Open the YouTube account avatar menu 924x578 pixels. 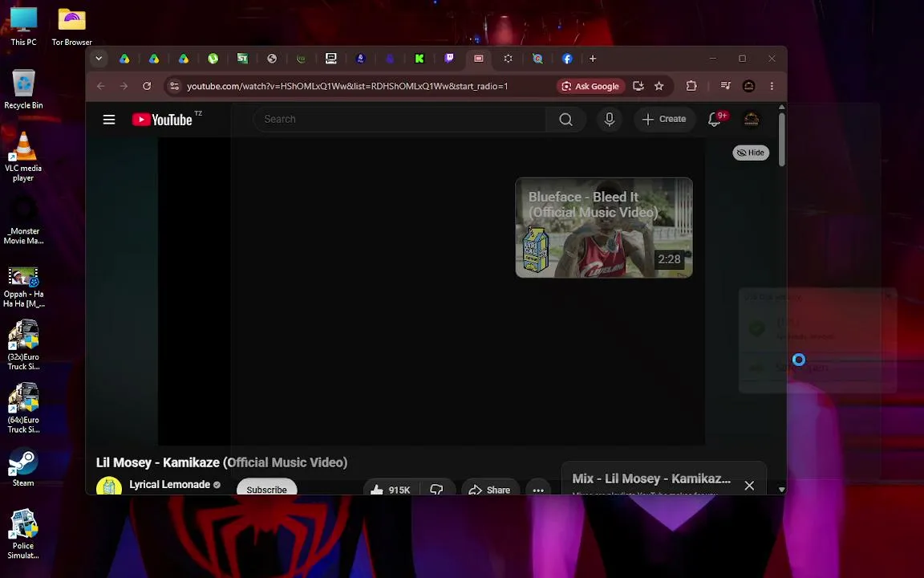coord(752,119)
